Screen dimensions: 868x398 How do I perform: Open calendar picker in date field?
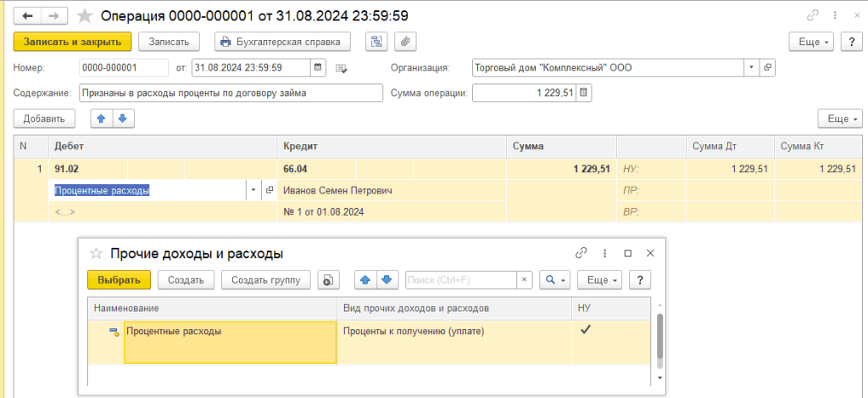[318, 68]
